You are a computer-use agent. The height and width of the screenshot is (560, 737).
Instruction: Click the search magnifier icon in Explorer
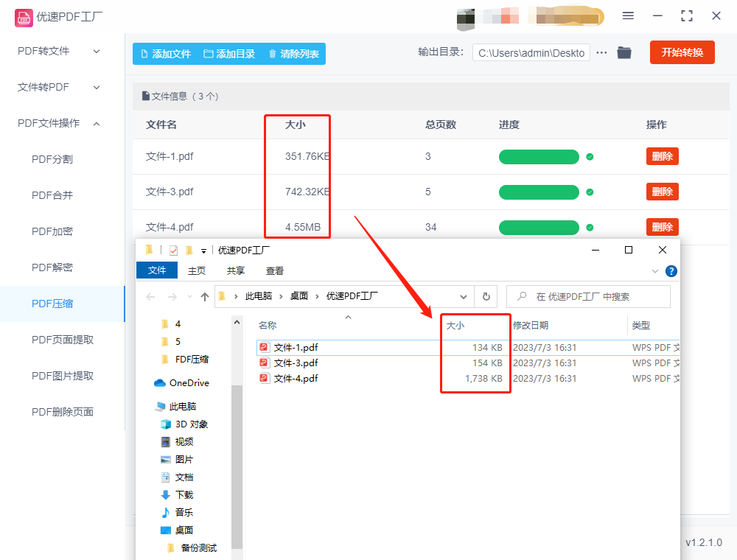(x=522, y=296)
